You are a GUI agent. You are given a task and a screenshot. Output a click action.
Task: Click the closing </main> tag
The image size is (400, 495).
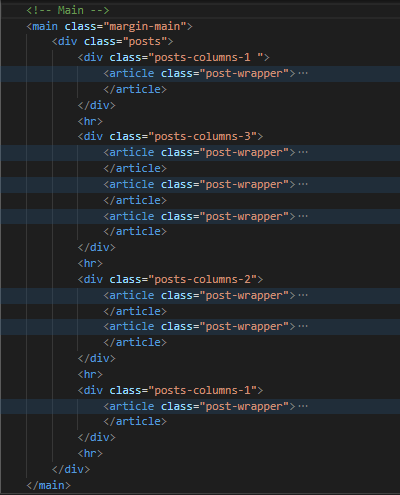[49, 485]
